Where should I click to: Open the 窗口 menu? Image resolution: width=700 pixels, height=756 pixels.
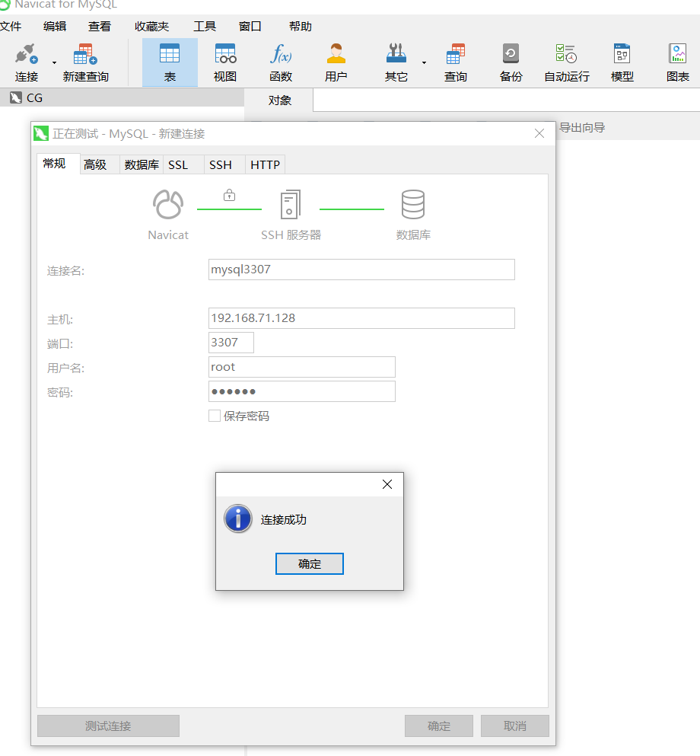250,26
